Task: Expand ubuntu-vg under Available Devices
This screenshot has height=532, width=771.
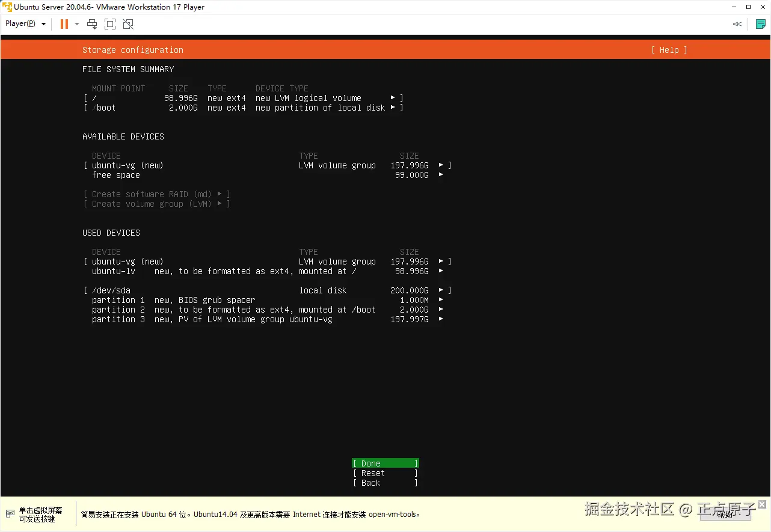Action: (x=441, y=165)
